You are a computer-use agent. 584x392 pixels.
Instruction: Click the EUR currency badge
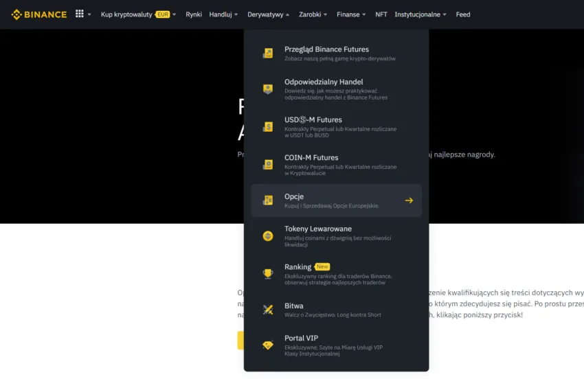click(162, 14)
